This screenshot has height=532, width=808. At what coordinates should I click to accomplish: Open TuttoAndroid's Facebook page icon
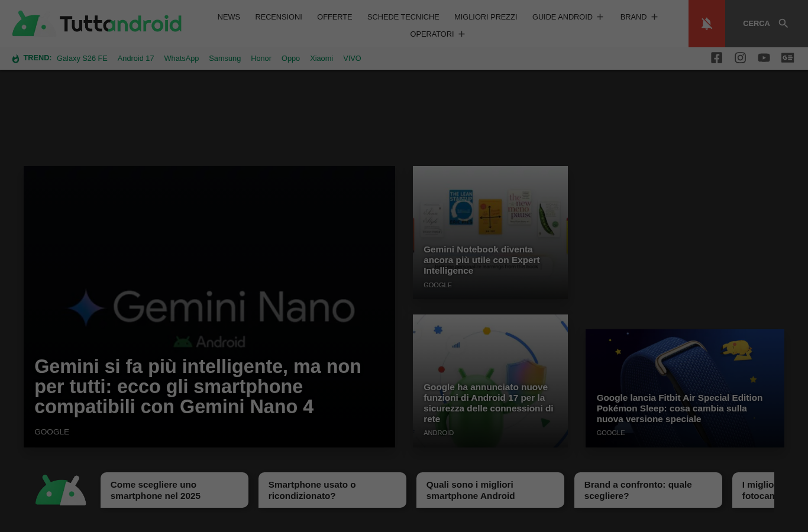pyautogui.click(x=716, y=58)
